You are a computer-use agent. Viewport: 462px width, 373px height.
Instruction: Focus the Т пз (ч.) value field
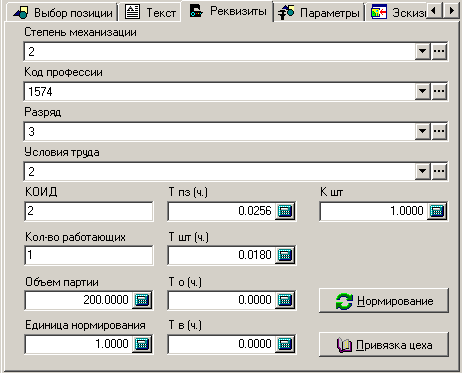222,211
